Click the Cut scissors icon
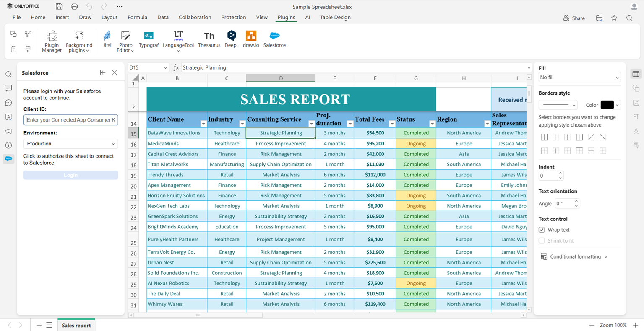Viewport: 644px width, 331px height. (x=28, y=34)
